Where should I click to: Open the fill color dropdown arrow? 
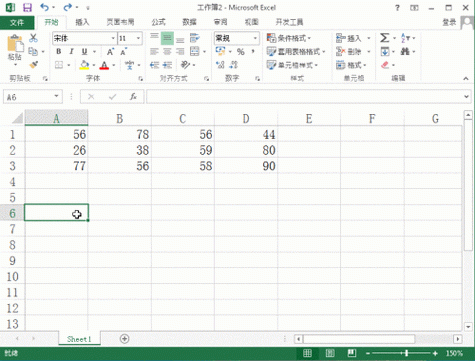click(x=94, y=65)
